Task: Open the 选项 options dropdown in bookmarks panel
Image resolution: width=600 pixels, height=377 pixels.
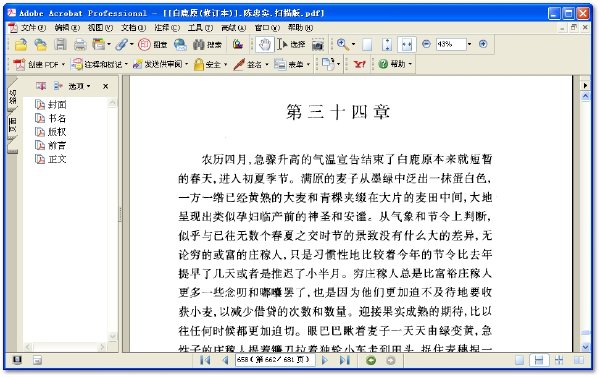Action: coord(79,86)
